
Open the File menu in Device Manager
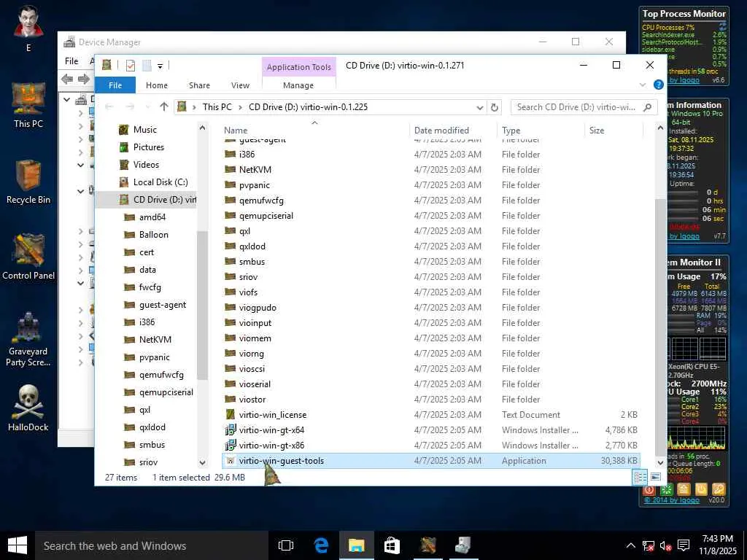click(x=71, y=61)
